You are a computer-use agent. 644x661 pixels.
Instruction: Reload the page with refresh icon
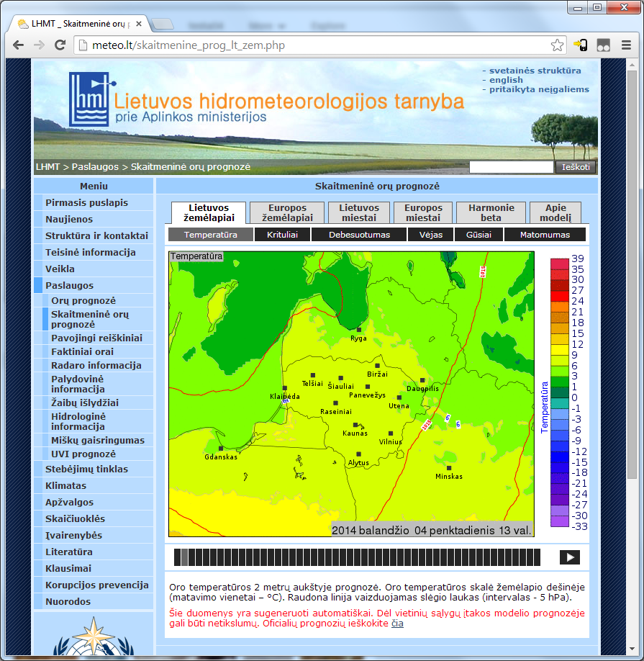60,45
